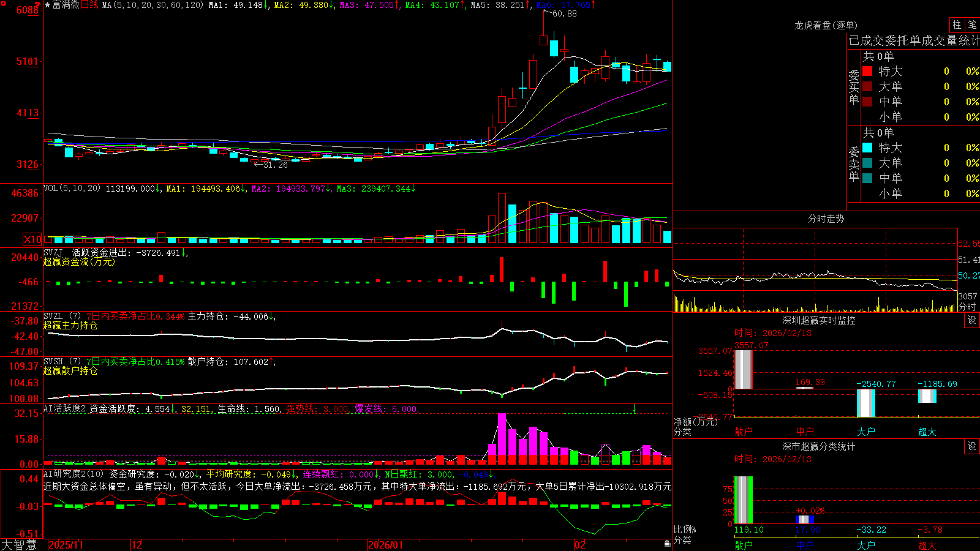Viewport: 980px width, 551px height.
Task: Click the 深圳超赢实时监控 panel title
Action: point(819,320)
